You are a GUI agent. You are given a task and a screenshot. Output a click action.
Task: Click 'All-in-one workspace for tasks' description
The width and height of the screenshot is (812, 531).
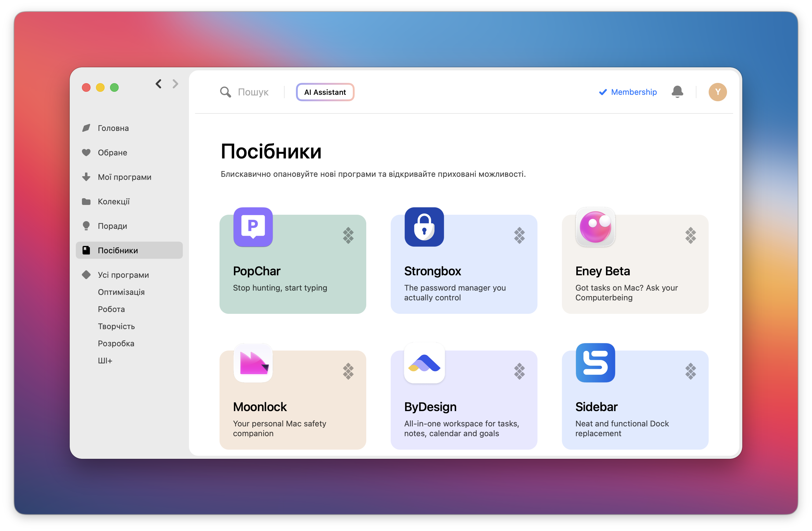462,428
